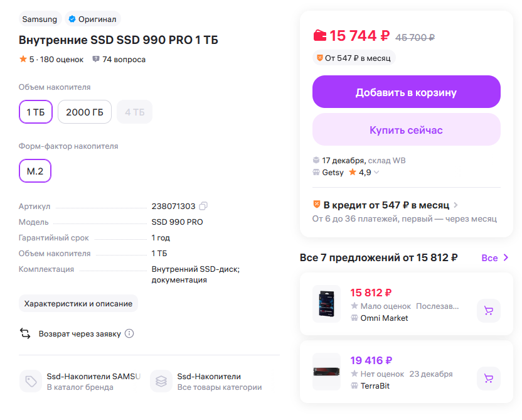Select the 1 ТБ storage option
Screen dimensions: 522x420
(35, 112)
